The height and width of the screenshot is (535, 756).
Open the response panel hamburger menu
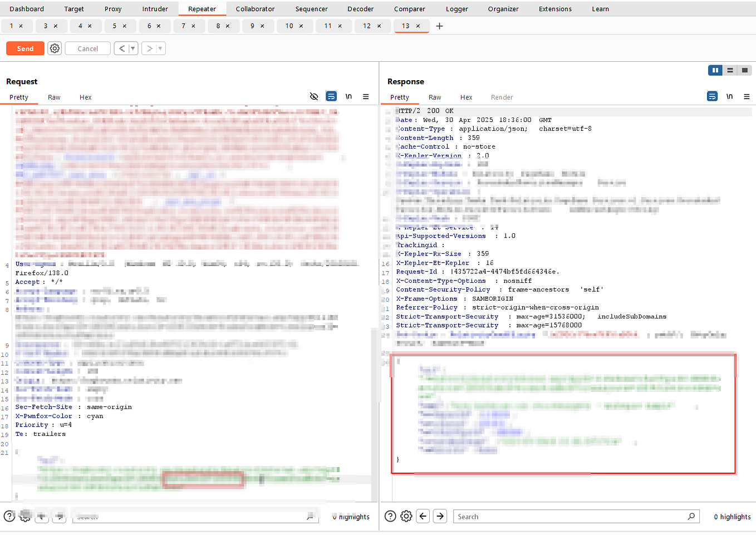coord(747,96)
